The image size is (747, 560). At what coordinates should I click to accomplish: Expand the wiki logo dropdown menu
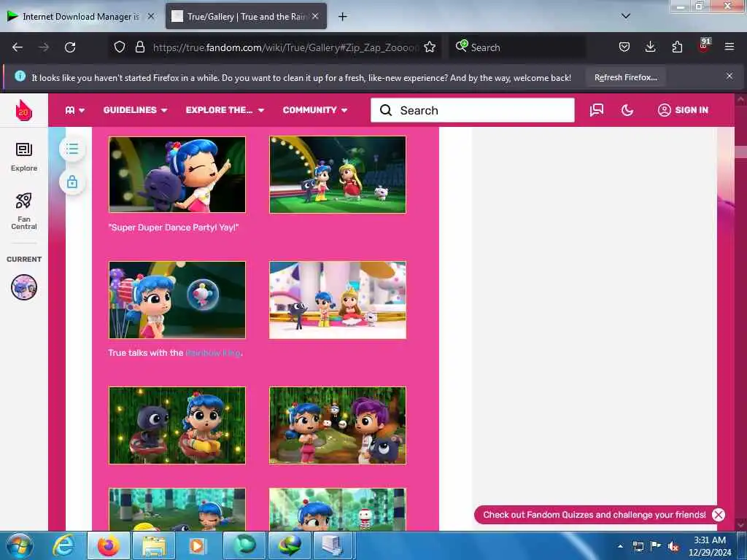[x=75, y=110]
